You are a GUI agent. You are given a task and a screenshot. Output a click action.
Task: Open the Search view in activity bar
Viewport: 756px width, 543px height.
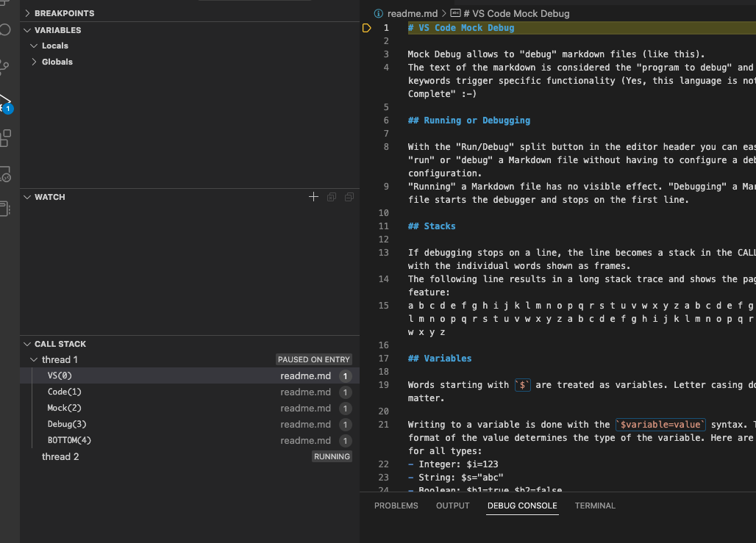click(x=5, y=30)
